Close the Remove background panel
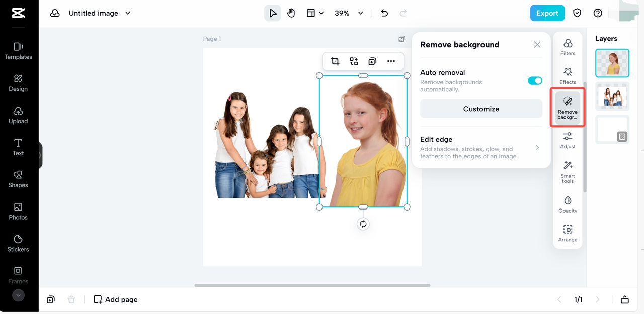Screen dimensions: 644x314 pos(537,45)
